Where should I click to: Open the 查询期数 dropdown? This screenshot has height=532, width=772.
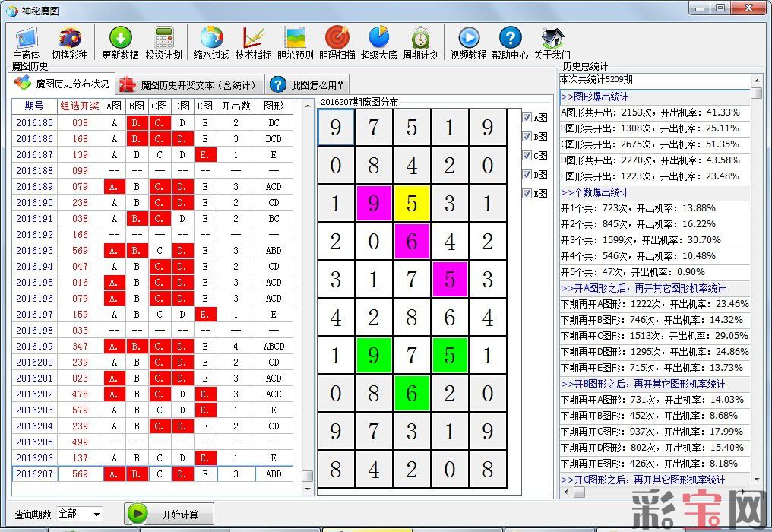coord(96,515)
